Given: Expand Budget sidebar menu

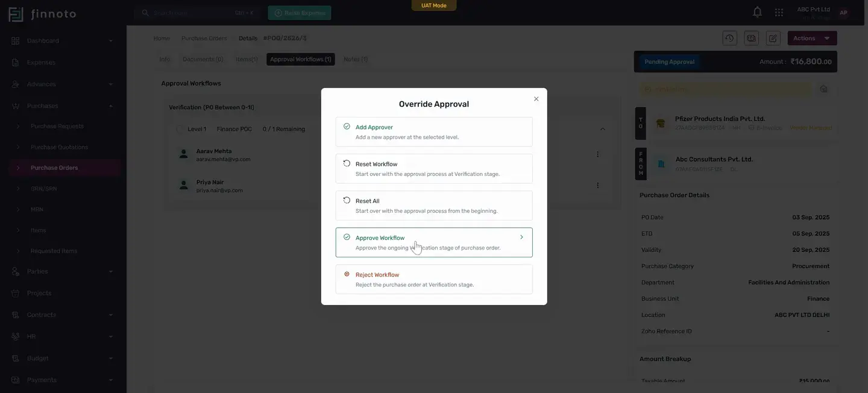Looking at the screenshot, I should 63,358.
